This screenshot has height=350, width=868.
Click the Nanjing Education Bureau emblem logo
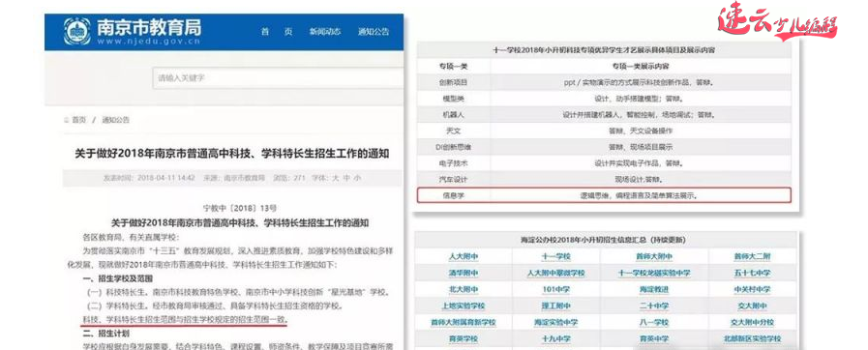click(77, 32)
